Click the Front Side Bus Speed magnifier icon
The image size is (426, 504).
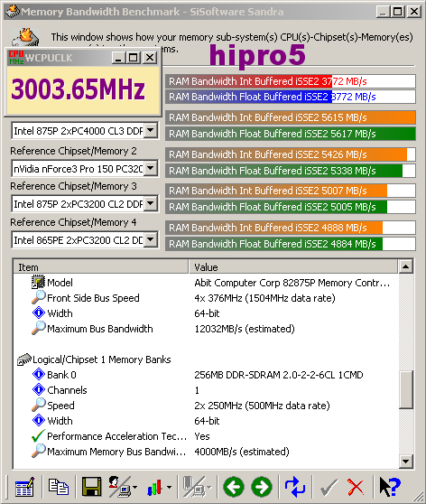[x=38, y=297]
